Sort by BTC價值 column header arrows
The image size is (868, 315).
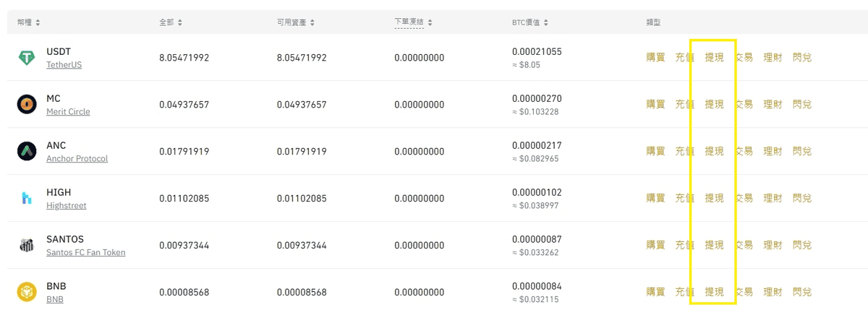pyautogui.click(x=546, y=22)
